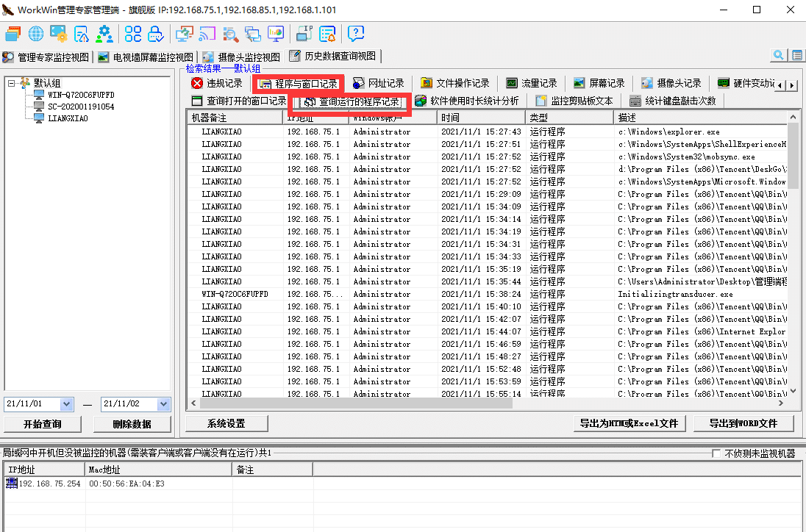Screen dimensions: 806x532
Task: Enable 不侦测未监视机器 checkbox
Action: coord(716,453)
